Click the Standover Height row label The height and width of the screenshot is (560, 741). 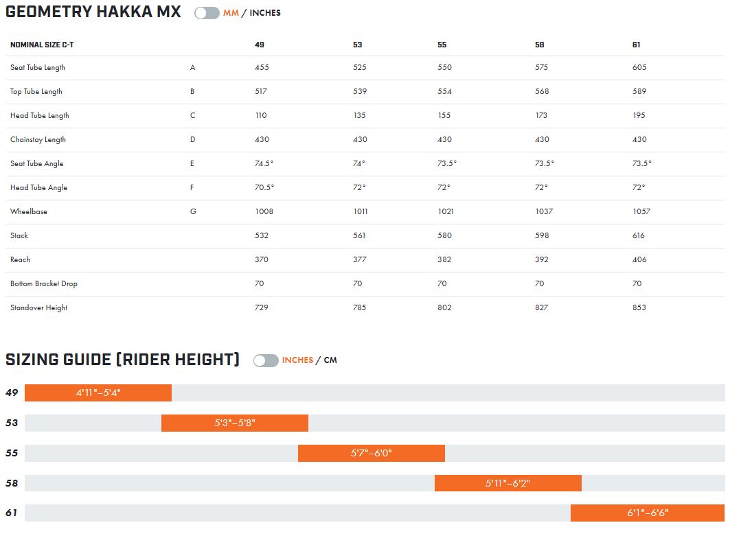39,308
